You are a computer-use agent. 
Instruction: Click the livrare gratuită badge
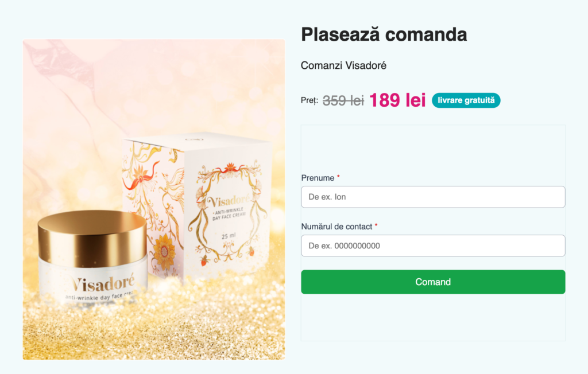[466, 100]
